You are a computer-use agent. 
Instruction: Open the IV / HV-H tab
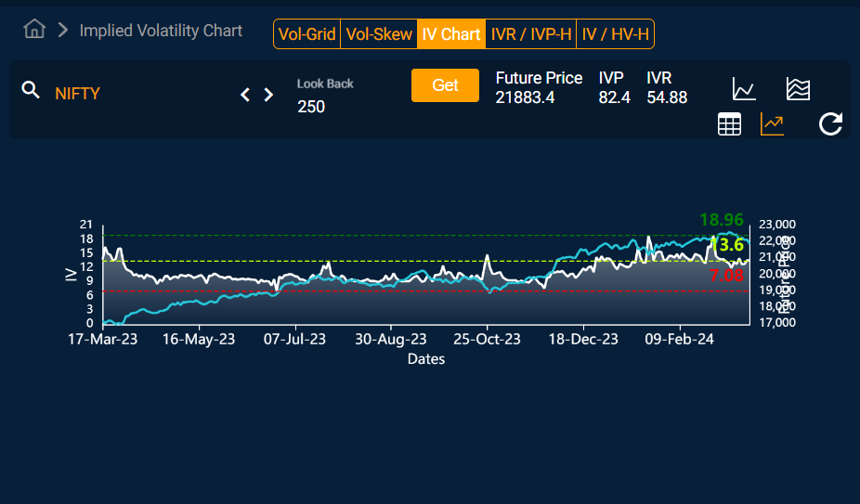(x=616, y=34)
